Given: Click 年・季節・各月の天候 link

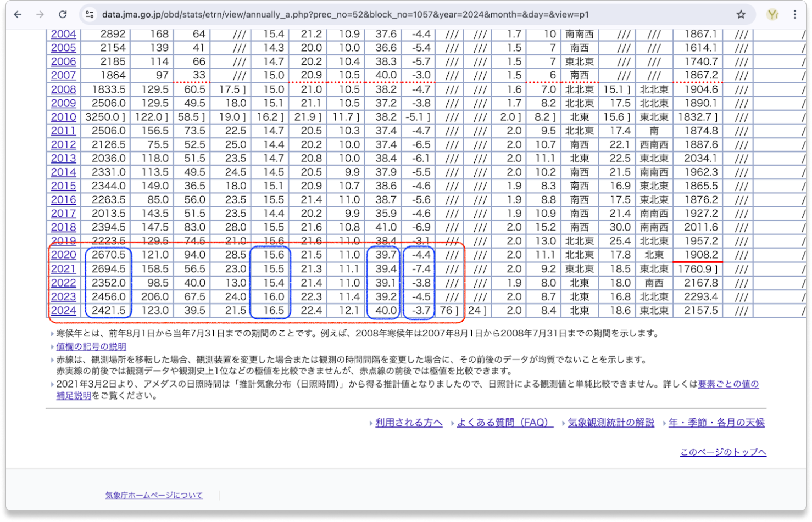Looking at the screenshot, I should (716, 423).
